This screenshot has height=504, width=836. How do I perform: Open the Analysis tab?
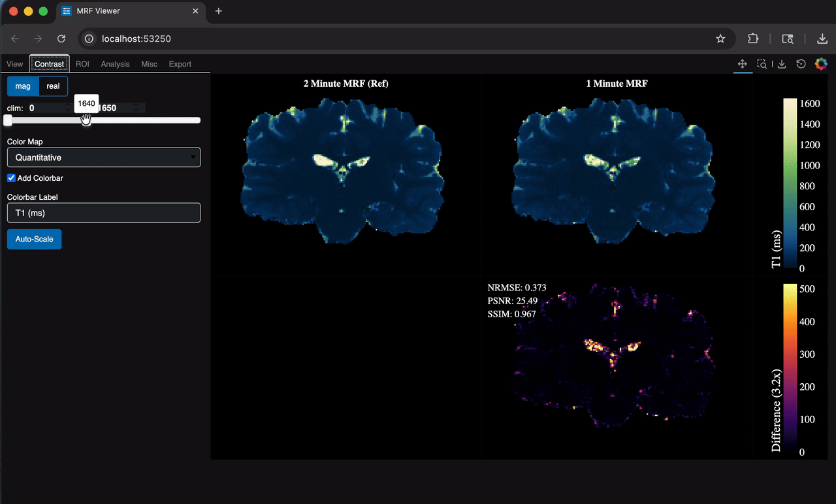(115, 64)
